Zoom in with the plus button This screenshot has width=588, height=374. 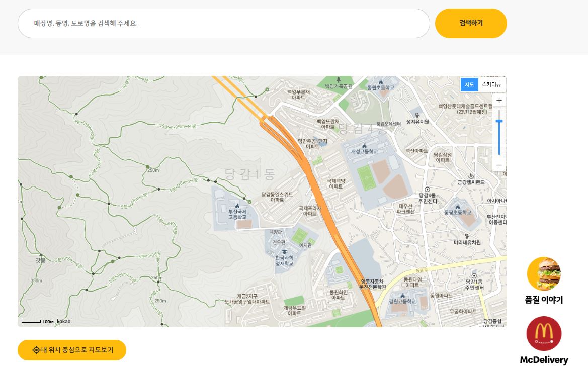(x=499, y=100)
